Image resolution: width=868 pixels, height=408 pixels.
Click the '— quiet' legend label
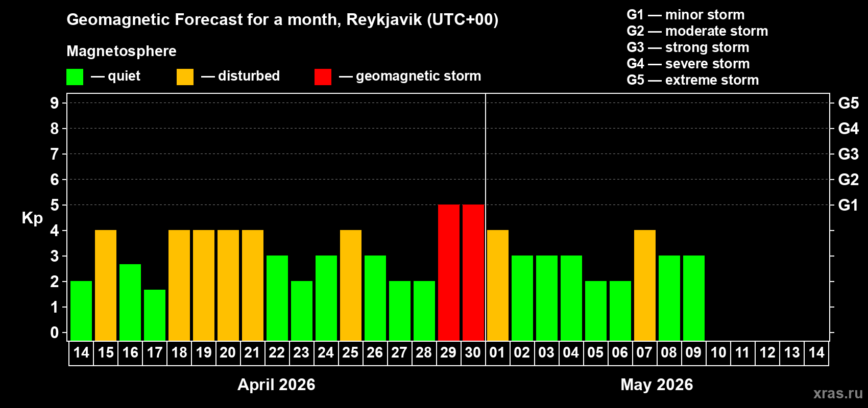pos(115,76)
